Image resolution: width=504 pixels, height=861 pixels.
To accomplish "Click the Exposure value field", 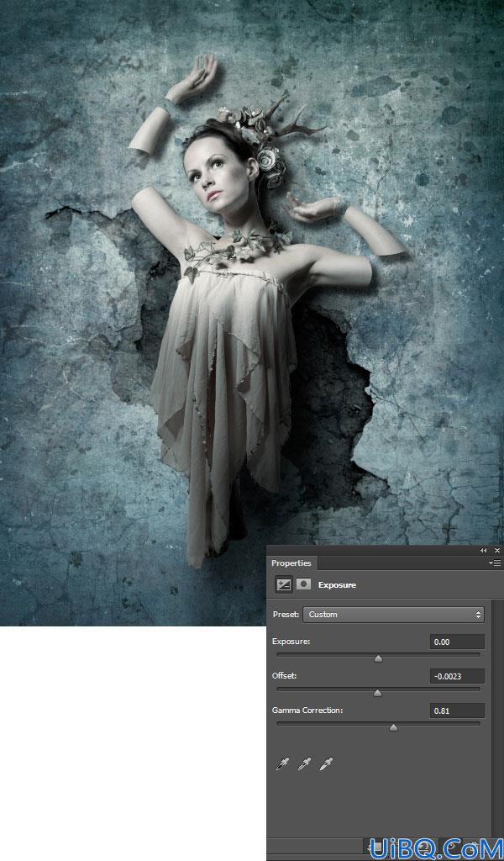I will coord(457,642).
